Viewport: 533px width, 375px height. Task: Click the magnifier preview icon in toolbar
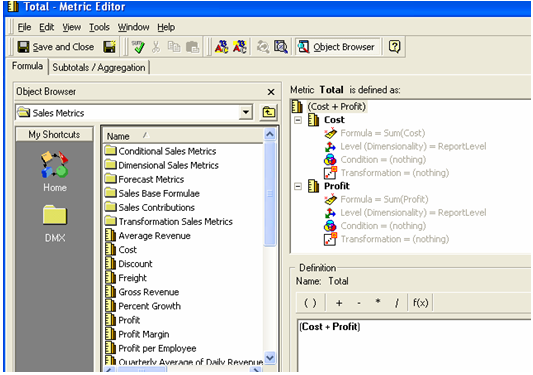click(281, 47)
